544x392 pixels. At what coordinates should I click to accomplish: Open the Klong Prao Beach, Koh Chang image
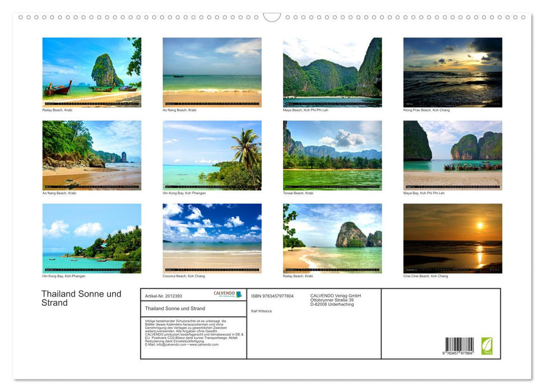pyautogui.click(x=453, y=72)
